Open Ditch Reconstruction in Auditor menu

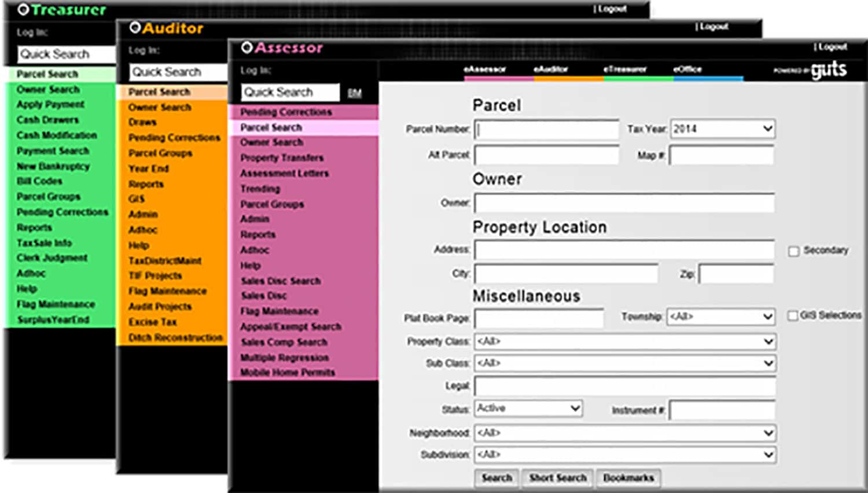[175, 338]
